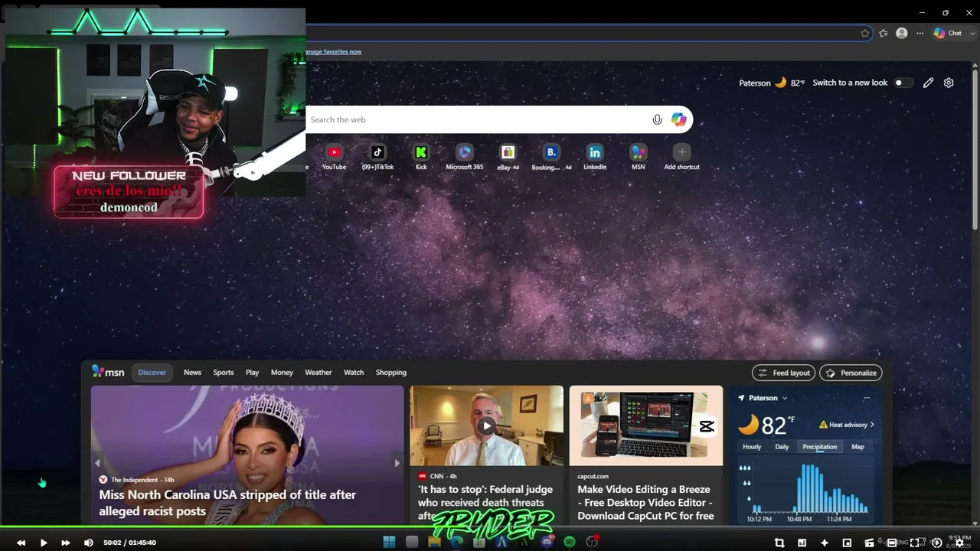This screenshot has width=980, height=551.
Task: Start voice search with the microphone
Action: pyautogui.click(x=657, y=119)
